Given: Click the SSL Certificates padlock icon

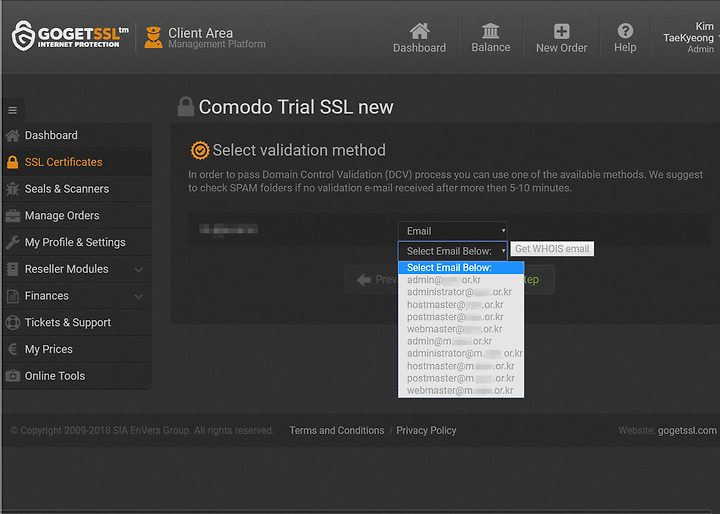Looking at the screenshot, I should [x=12, y=162].
